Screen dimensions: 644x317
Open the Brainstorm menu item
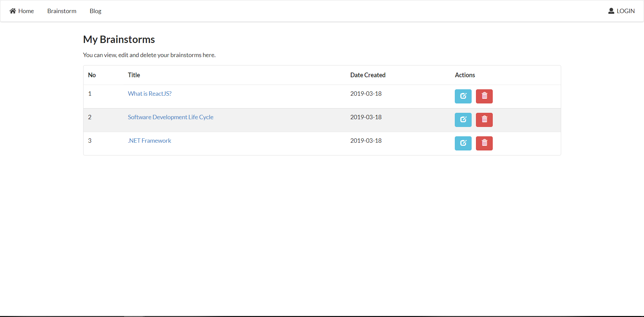tap(62, 11)
